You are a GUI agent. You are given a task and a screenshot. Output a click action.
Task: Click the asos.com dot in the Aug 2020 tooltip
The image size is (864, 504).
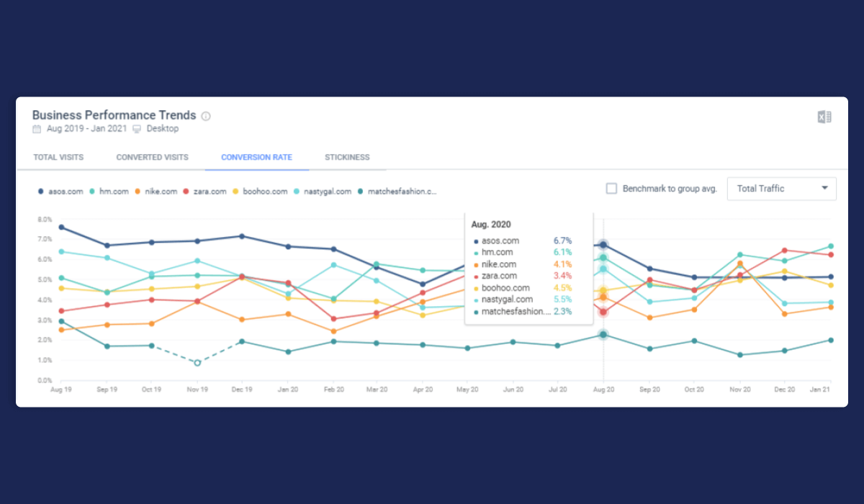(x=477, y=241)
